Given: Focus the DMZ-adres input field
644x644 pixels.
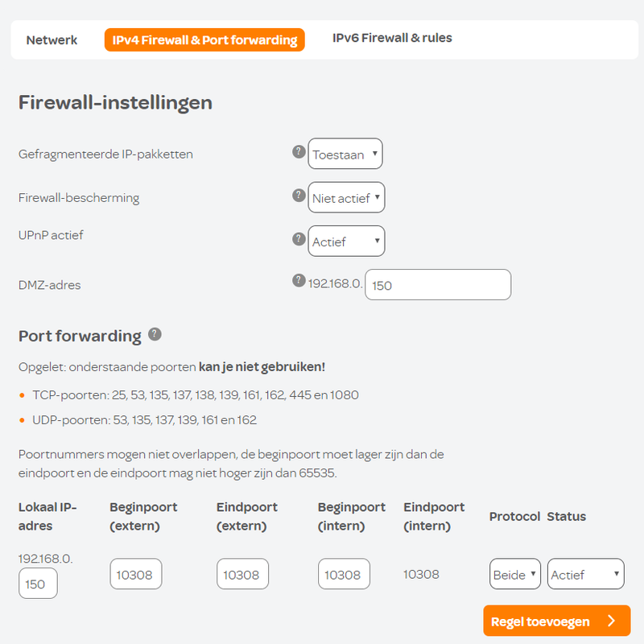Looking at the screenshot, I should coord(438,285).
